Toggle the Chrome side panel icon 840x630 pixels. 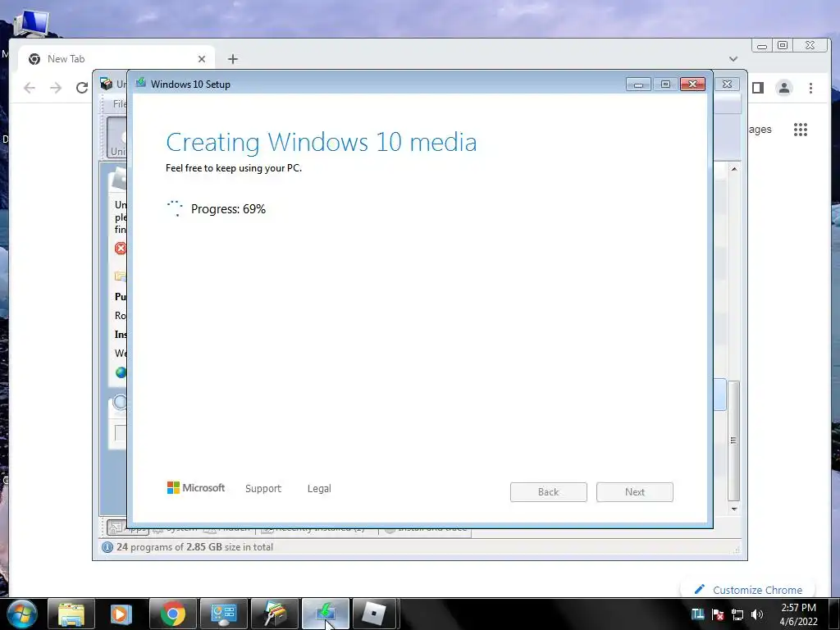click(757, 88)
